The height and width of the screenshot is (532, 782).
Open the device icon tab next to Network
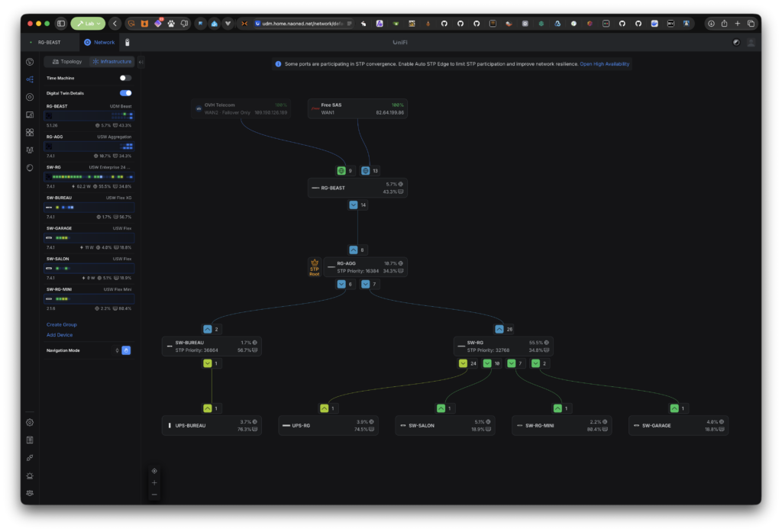[x=128, y=43]
